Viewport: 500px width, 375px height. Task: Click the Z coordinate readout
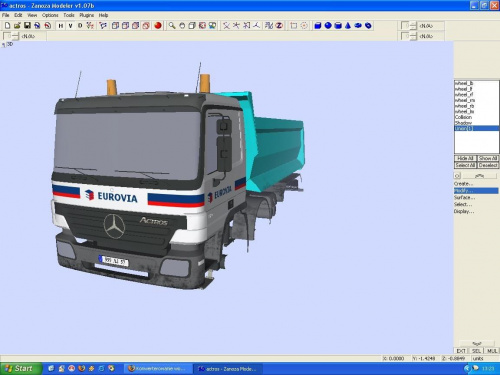pos(455,359)
